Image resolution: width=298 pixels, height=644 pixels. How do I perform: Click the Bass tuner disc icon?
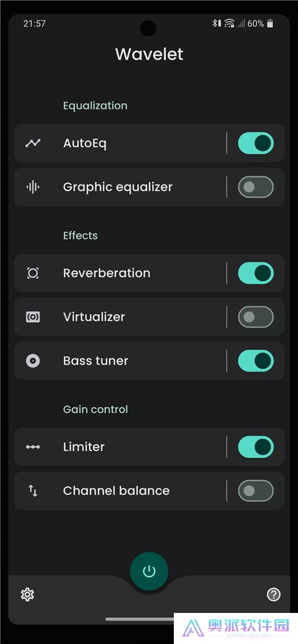pyautogui.click(x=33, y=361)
